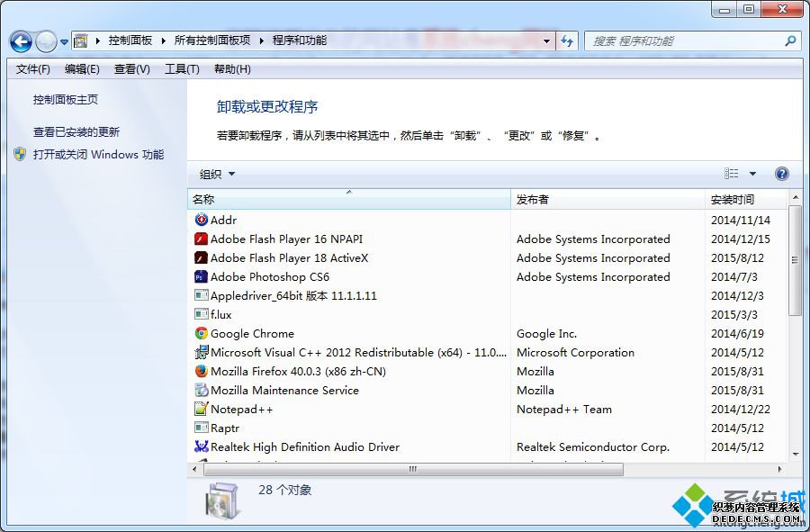This screenshot has height=532, width=810.
Task: Select the Raptr program icon
Action: click(201, 428)
